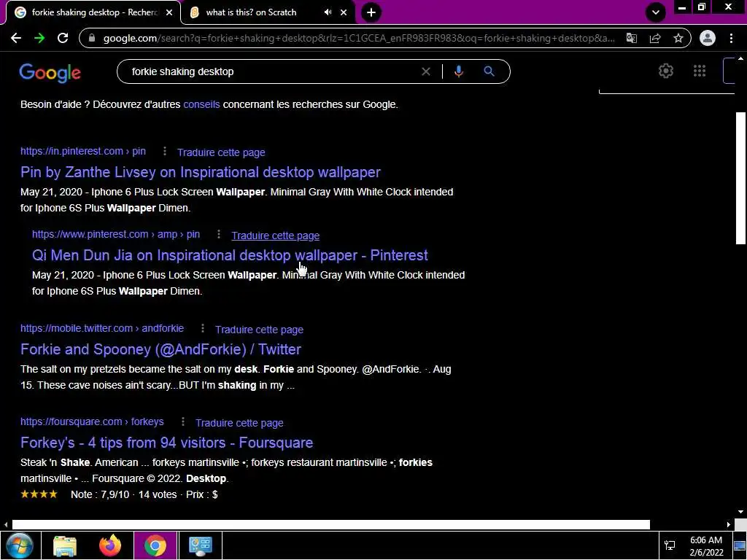Viewport: 747px width, 560px height.
Task: Click the address bar URL
Action: pyautogui.click(x=359, y=38)
